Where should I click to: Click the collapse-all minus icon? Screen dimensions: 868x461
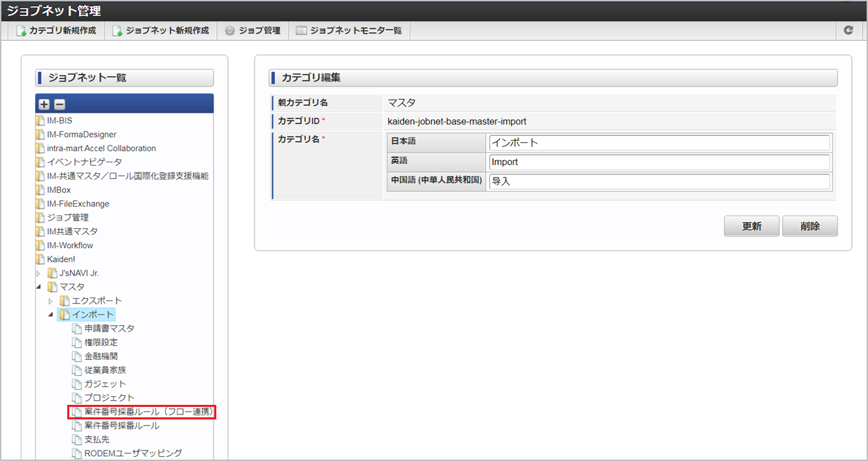(60, 104)
